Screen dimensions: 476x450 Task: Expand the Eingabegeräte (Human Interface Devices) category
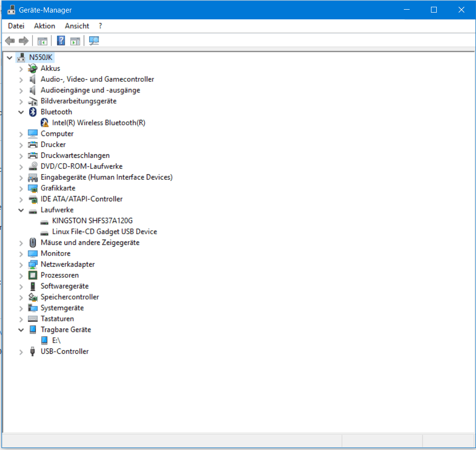[x=21, y=178]
